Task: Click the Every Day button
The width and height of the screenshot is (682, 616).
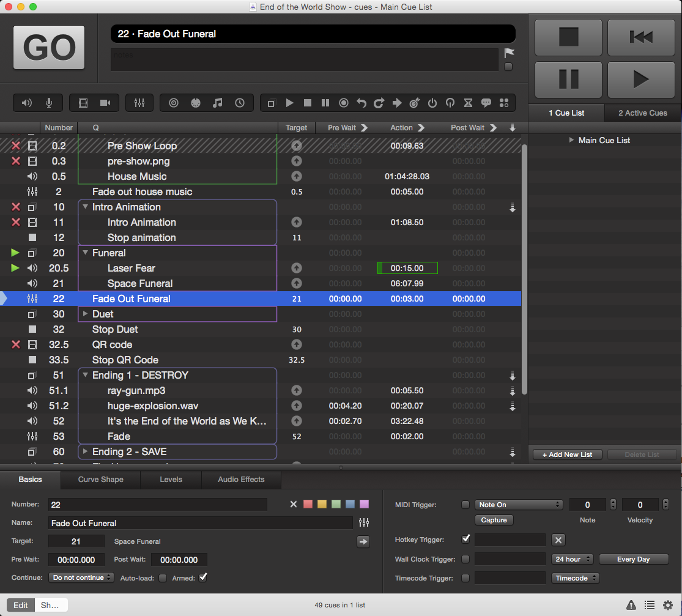Action: click(x=633, y=559)
